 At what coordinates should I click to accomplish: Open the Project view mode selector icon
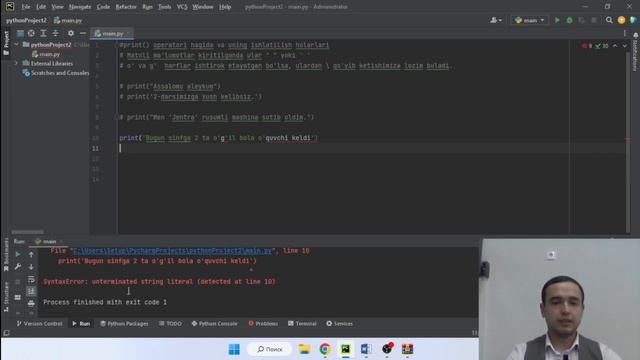tap(20, 33)
